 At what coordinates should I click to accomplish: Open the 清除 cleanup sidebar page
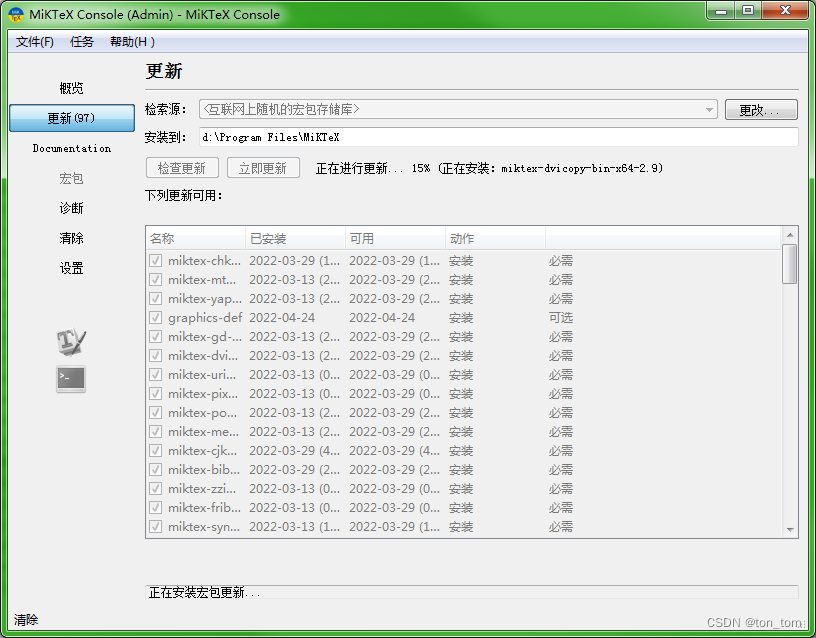point(71,238)
